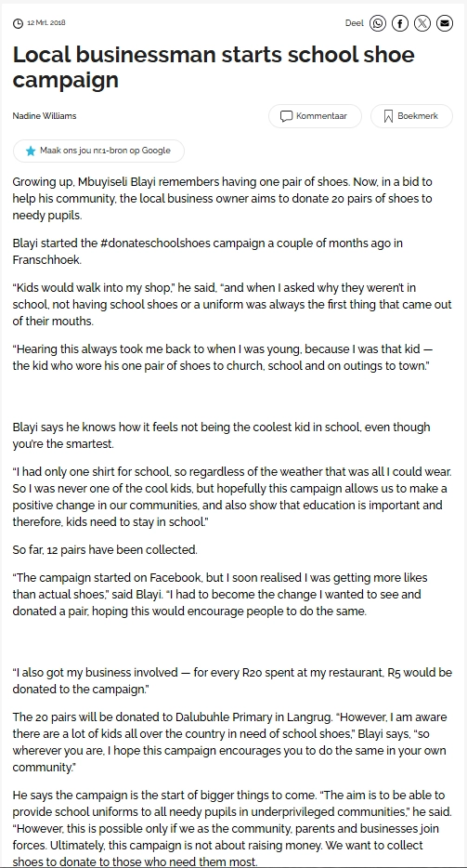Save the article with the Boekmerk button
This screenshot has width=467, height=868.
point(411,116)
